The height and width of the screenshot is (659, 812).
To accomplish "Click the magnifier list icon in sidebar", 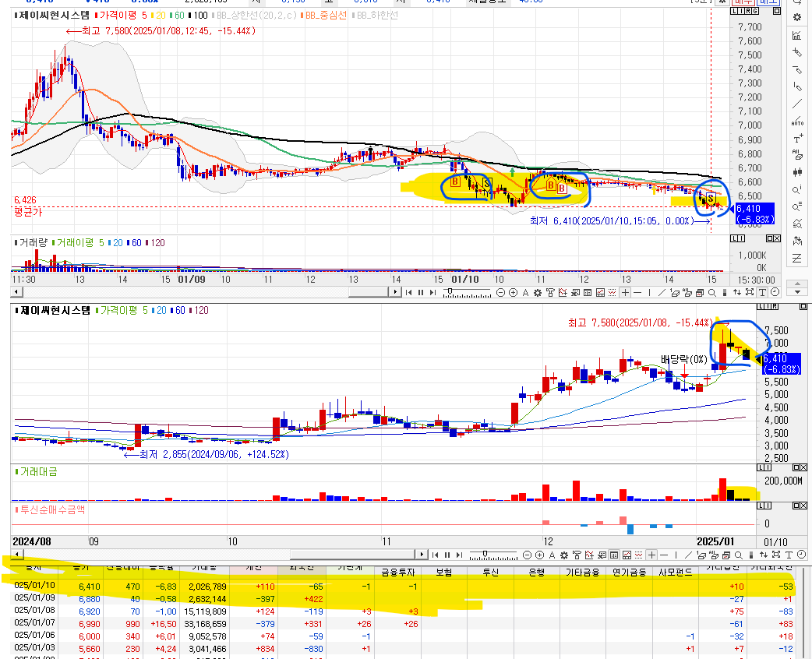I will click(x=797, y=206).
